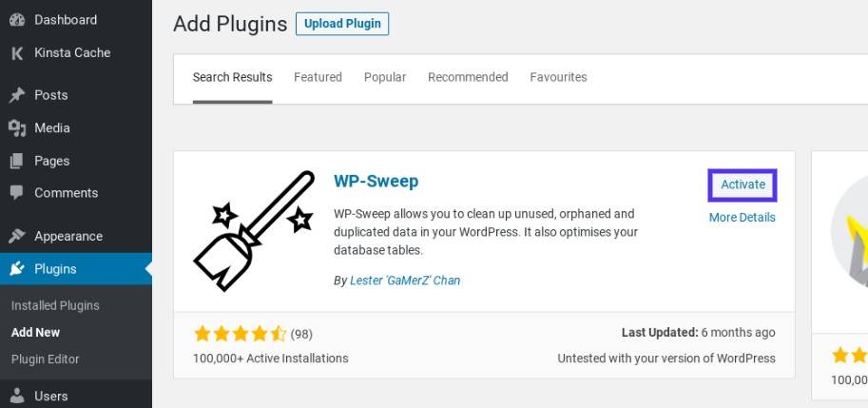This screenshot has width=868, height=408.
Task: Open the Recommended tab
Action: (x=468, y=77)
